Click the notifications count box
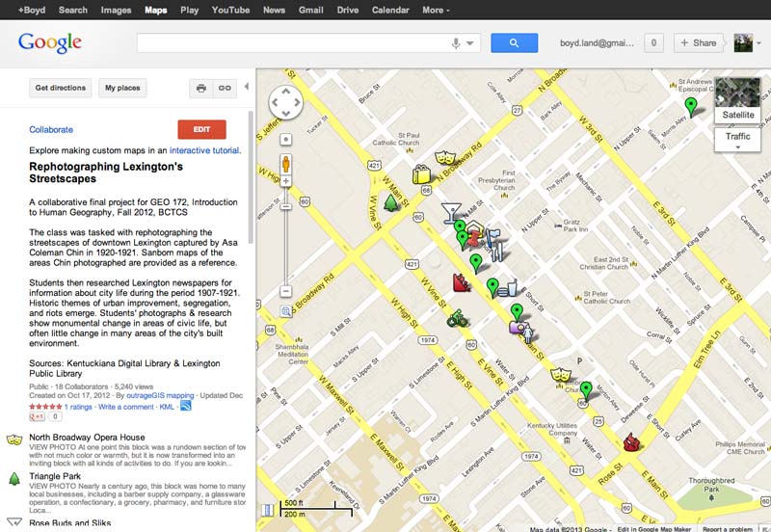 coord(654,42)
